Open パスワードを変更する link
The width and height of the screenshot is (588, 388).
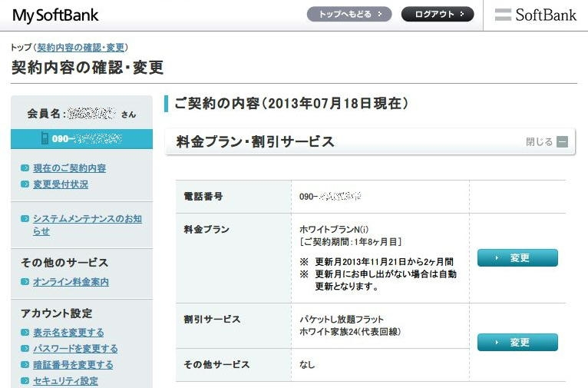pos(75,349)
